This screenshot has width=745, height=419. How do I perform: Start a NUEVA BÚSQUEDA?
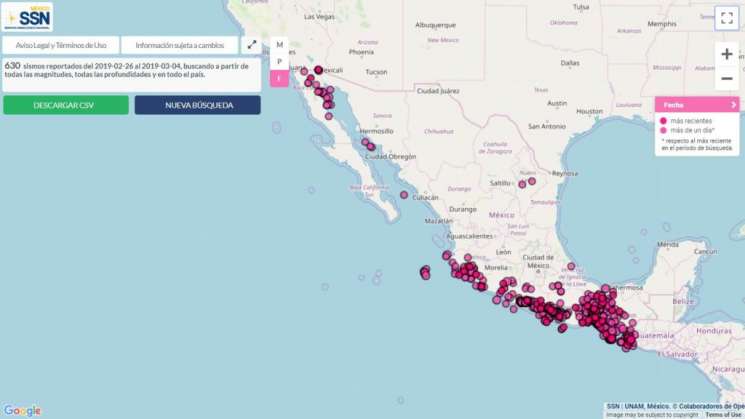click(198, 105)
